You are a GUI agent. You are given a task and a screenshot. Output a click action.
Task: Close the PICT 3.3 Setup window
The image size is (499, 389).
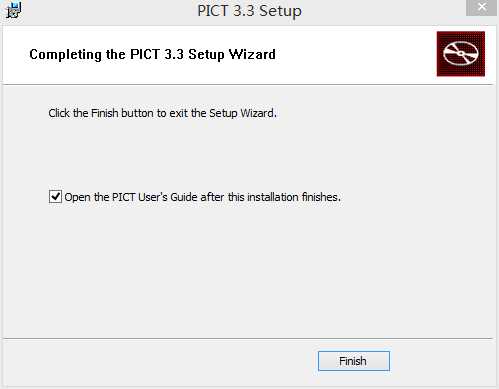(x=481, y=7)
